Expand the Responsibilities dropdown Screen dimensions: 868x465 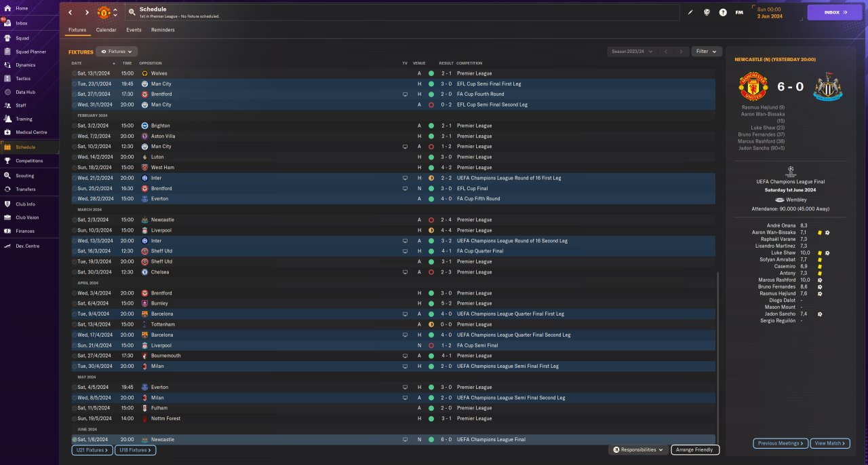click(x=638, y=450)
